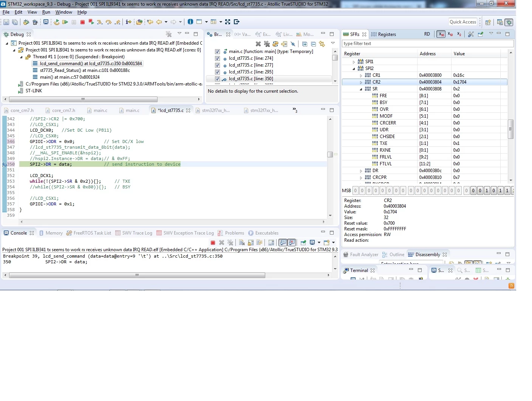532x401 pixels.
Task: Open the Run menu
Action: click(x=46, y=12)
